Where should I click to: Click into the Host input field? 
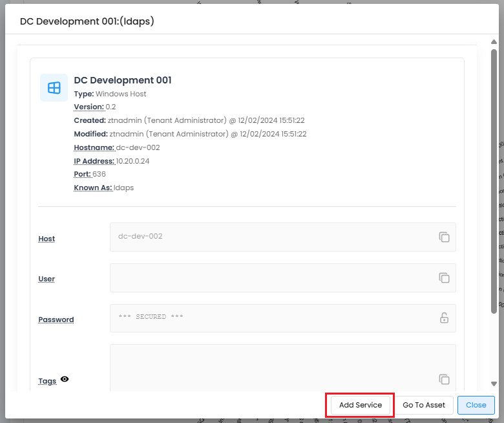pos(271,237)
